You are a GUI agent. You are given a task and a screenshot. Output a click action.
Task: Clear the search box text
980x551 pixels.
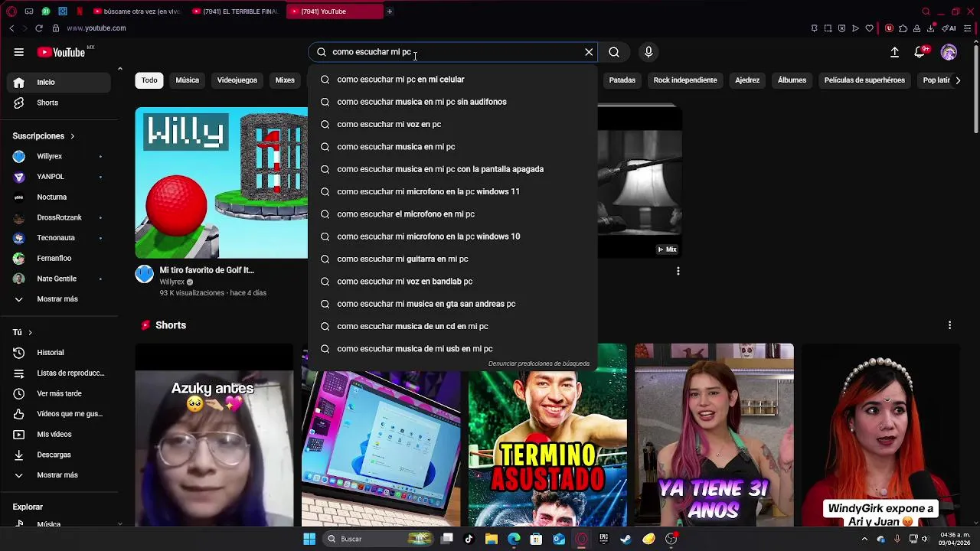[589, 52]
